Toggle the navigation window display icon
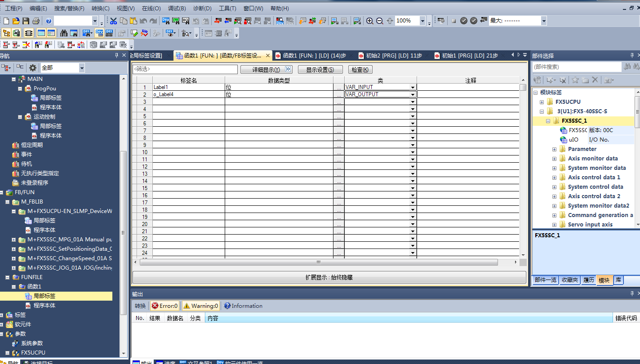Screen dimensions: 640x364 pyautogui.click(x=6, y=33)
